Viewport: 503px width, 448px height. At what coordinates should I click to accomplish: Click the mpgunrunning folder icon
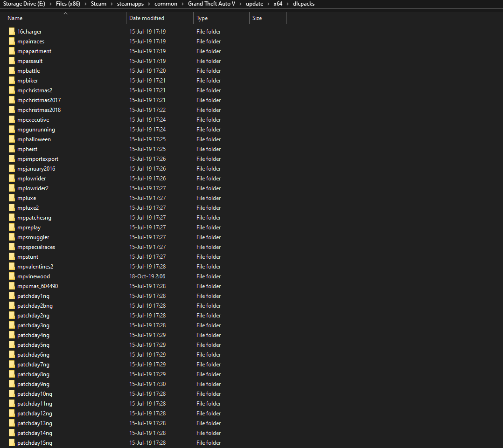[12, 130]
